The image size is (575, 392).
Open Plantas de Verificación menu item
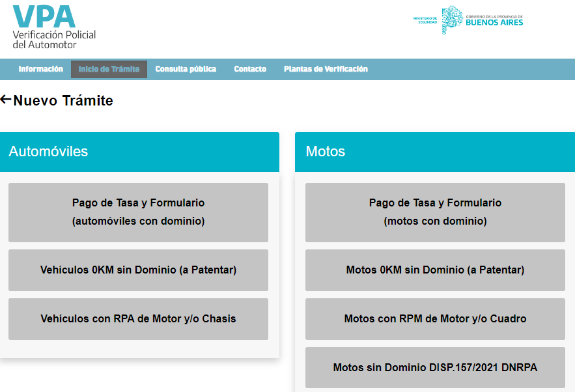coord(326,69)
